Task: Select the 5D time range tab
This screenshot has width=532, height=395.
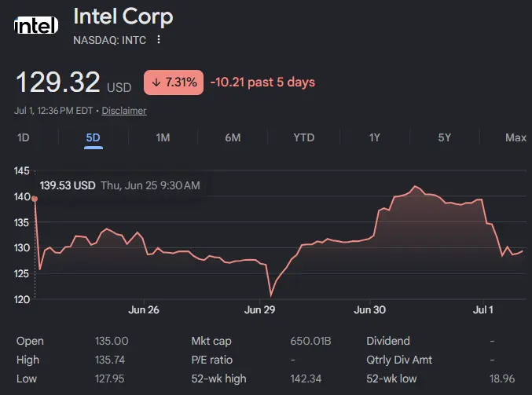Action: (93, 137)
